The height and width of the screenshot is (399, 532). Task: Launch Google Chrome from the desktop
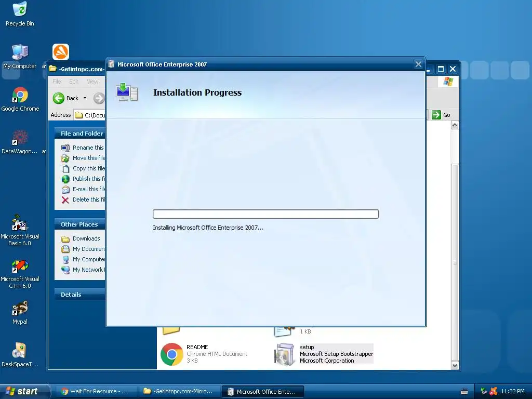tap(20, 99)
